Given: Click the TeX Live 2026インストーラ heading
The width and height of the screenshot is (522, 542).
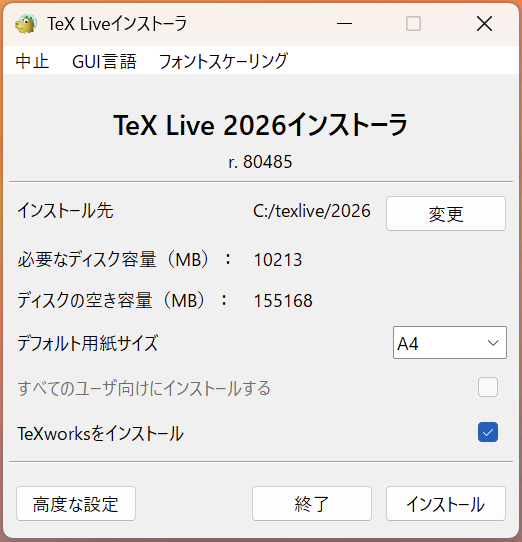Looking at the screenshot, I should (260, 125).
